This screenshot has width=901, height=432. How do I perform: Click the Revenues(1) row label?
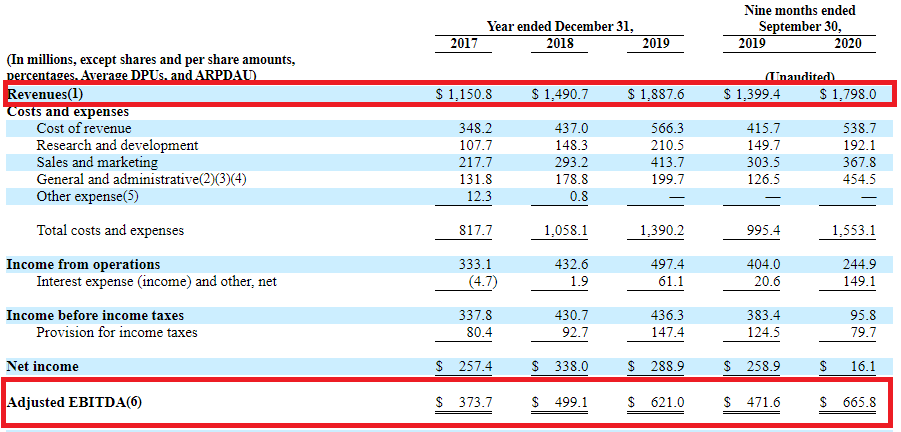(47, 94)
